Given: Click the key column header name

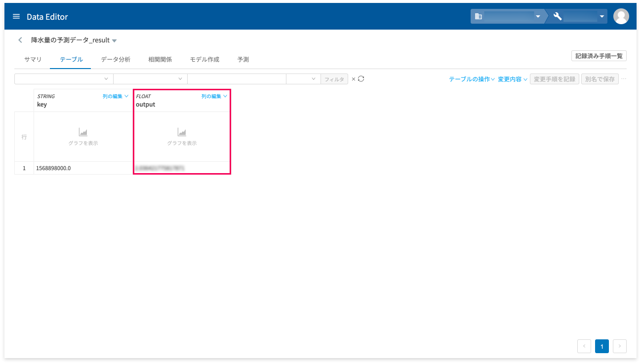Looking at the screenshot, I should click(42, 105).
